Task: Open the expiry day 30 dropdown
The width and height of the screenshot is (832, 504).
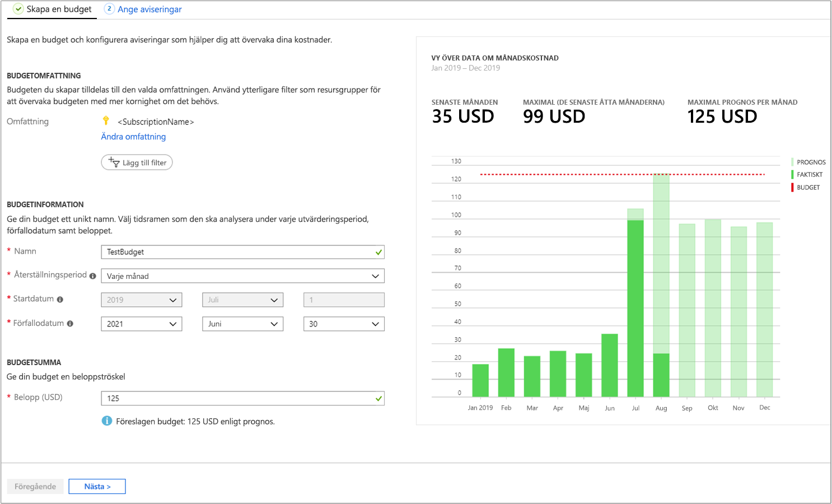Action: [344, 324]
